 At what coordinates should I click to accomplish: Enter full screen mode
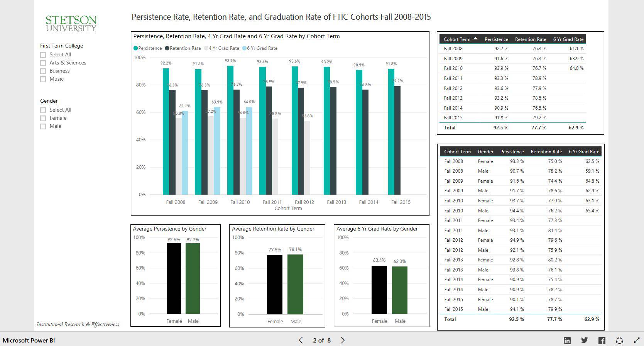coord(637,340)
